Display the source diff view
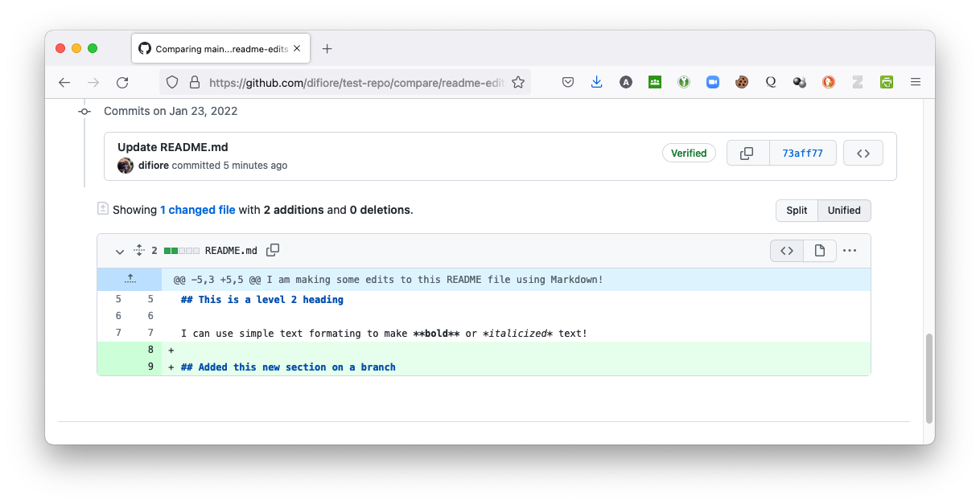The image size is (980, 504). [x=786, y=251]
